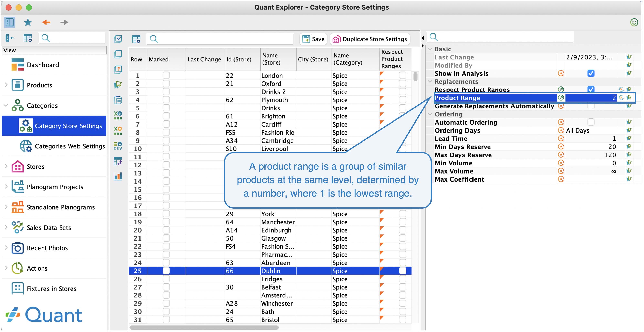Image resolution: width=644 pixels, height=332 pixels.
Task: Click the left panel search field
Action: pyautogui.click(x=72, y=38)
